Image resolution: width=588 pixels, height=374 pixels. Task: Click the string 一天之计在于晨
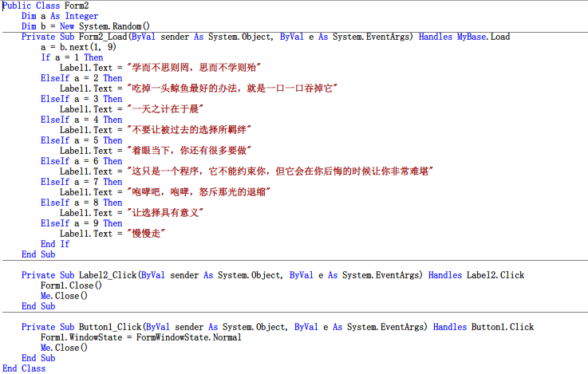pos(165,109)
